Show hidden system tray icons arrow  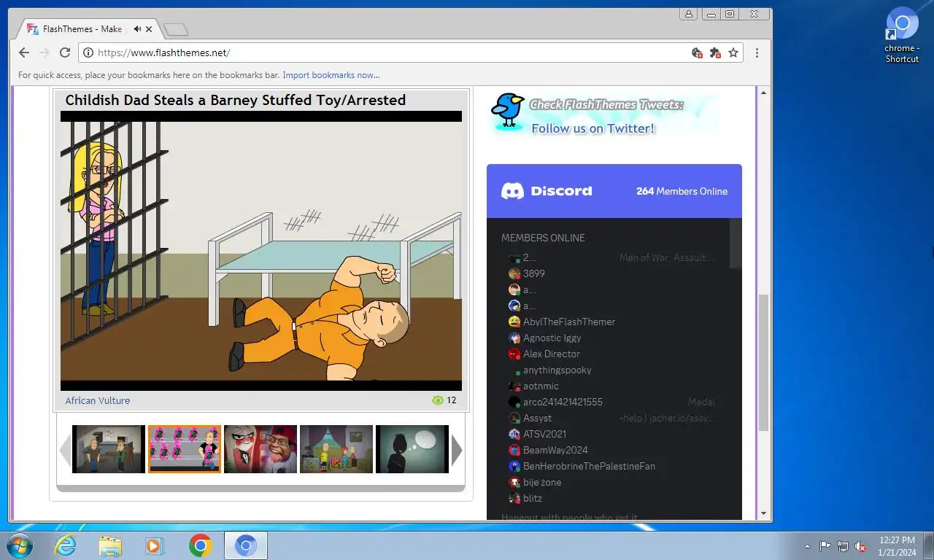[x=807, y=546]
